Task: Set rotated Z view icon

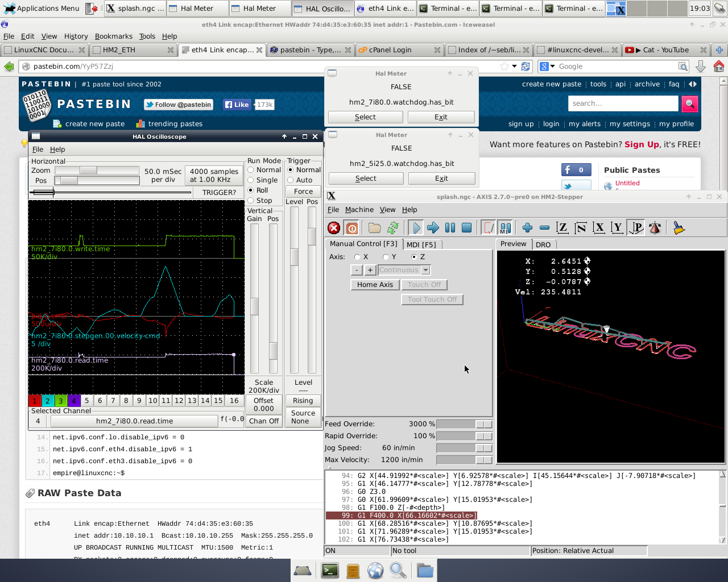Action: click(x=581, y=228)
